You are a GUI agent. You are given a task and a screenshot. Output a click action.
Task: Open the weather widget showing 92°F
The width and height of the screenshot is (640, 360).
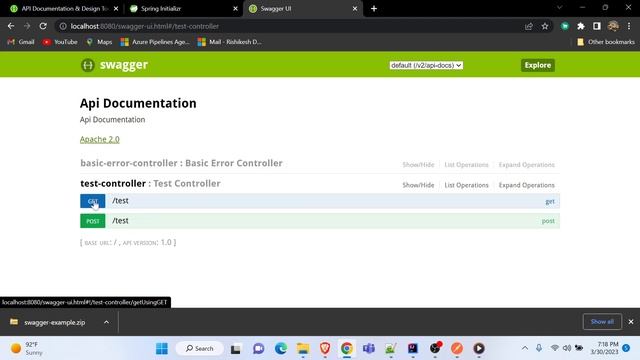point(27,349)
